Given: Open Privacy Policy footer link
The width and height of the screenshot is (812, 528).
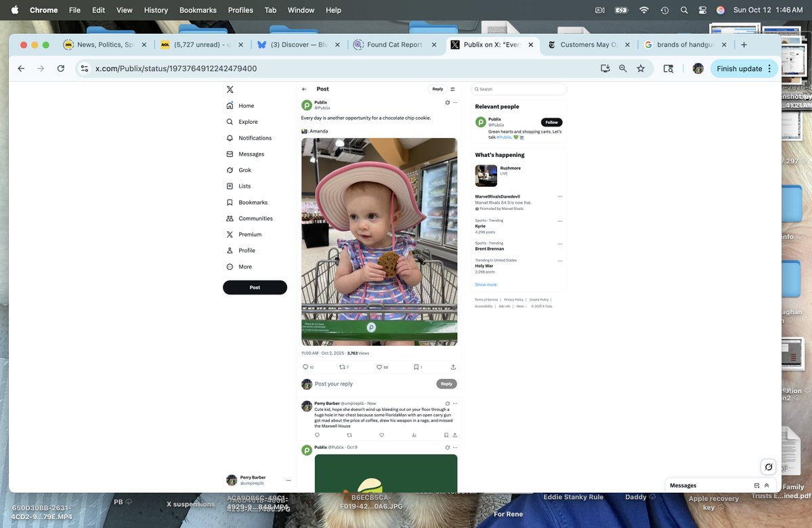Looking at the screenshot, I should click(x=514, y=300).
